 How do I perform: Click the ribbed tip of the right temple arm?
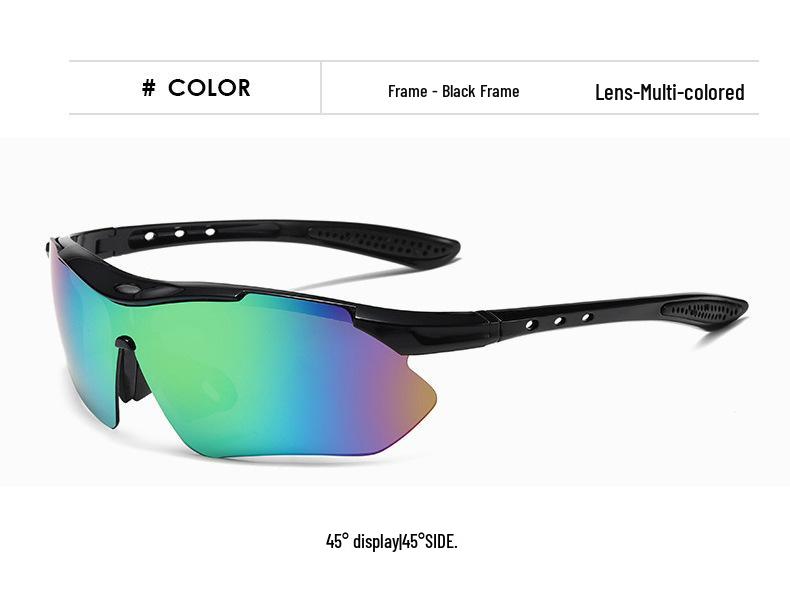pyautogui.click(x=703, y=310)
